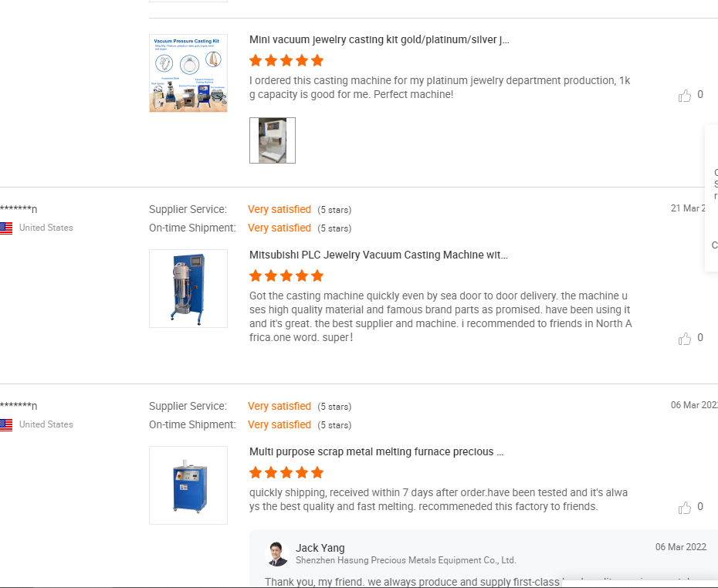Image resolution: width=718 pixels, height=588 pixels.
Task: Click the floating side panel at right edge
Action: click(713, 198)
